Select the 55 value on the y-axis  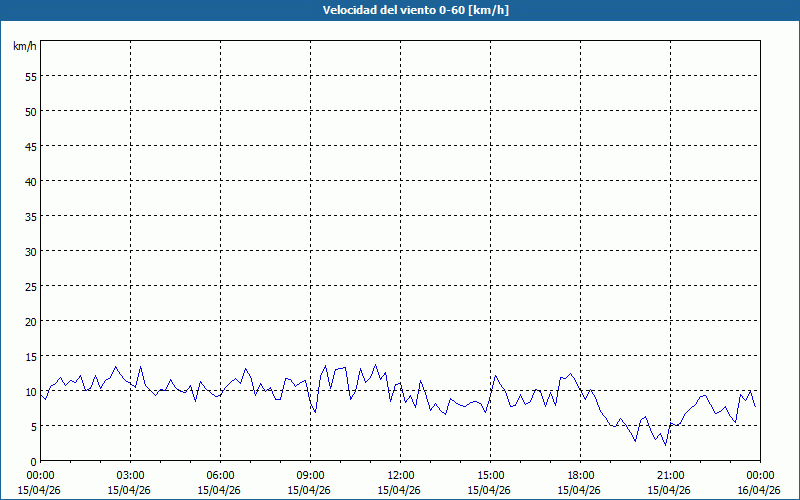click(x=30, y=76)
